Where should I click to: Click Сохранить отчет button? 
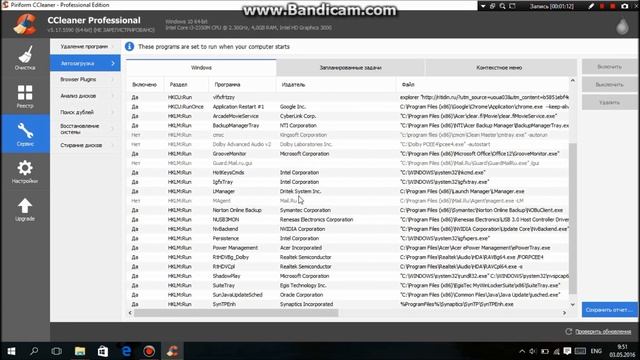tap(609, 310)
